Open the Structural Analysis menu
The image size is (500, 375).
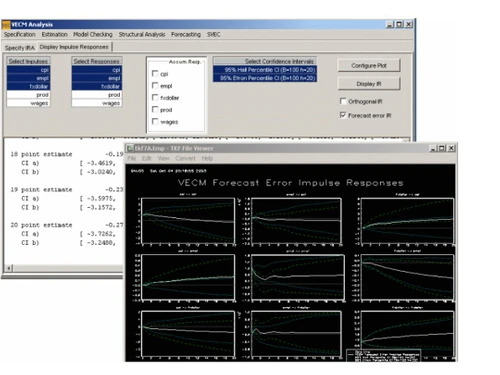142,34
